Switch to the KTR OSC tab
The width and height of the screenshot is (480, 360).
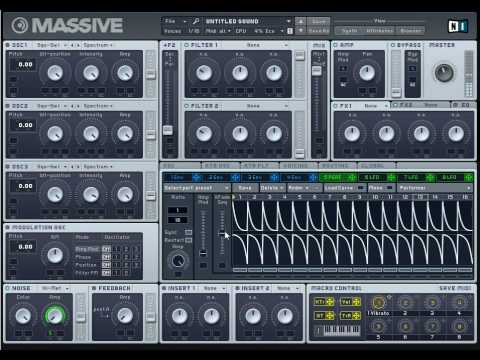point(221,166)
